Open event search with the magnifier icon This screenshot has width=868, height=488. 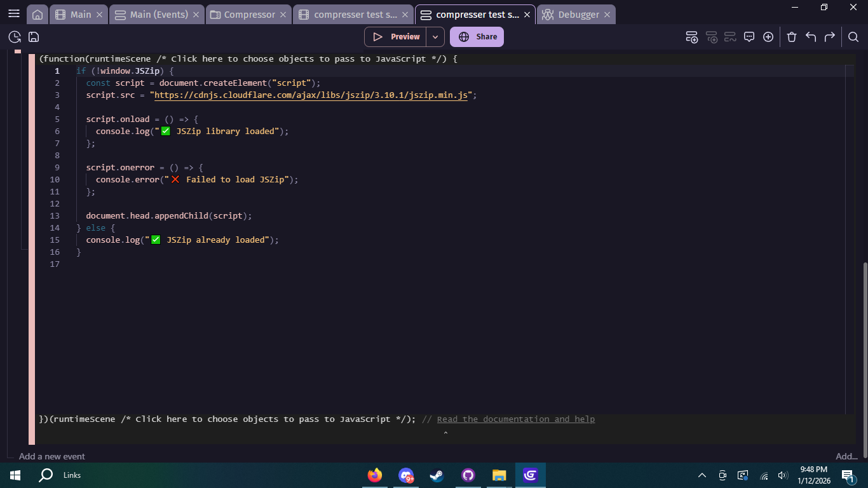853,37
